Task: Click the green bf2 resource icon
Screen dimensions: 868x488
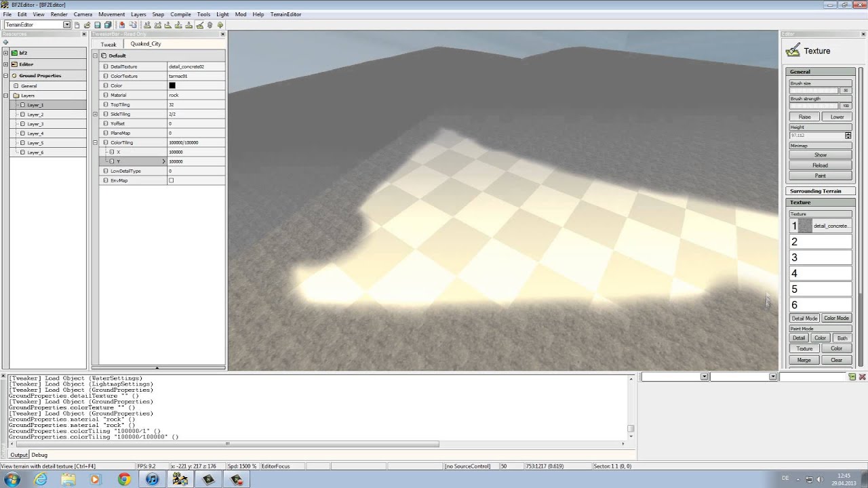Action: click(15, 53)
